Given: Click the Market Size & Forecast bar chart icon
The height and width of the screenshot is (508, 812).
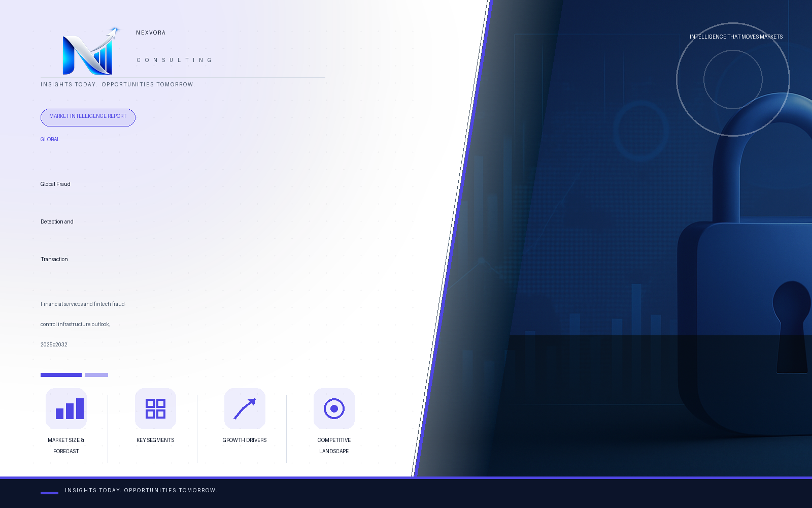Looking at the screenshot, I should tap(66, 408).
